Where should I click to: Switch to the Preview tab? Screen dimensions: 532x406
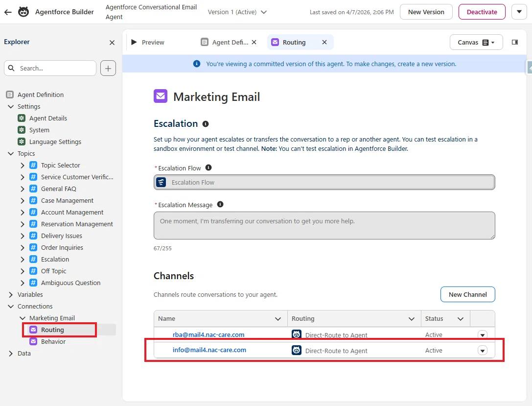tap(153, 42)
